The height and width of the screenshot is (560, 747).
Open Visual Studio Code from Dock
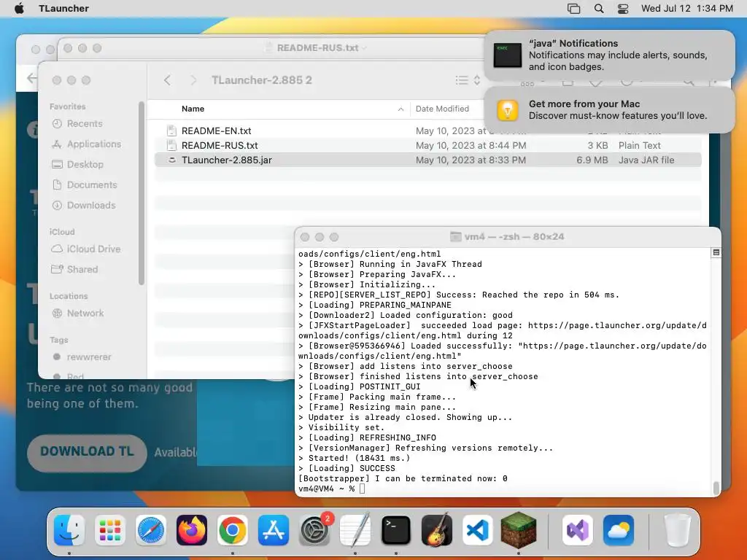(x=477, y=530)
